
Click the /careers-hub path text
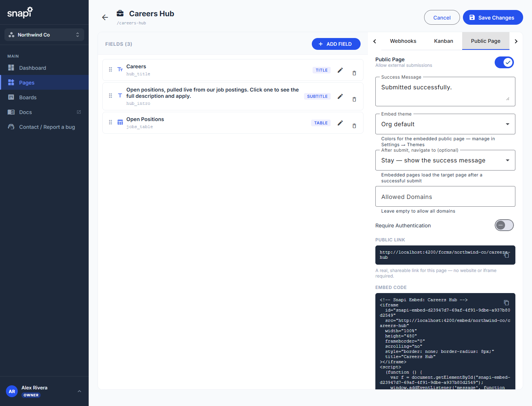click(x=132, y=23)
